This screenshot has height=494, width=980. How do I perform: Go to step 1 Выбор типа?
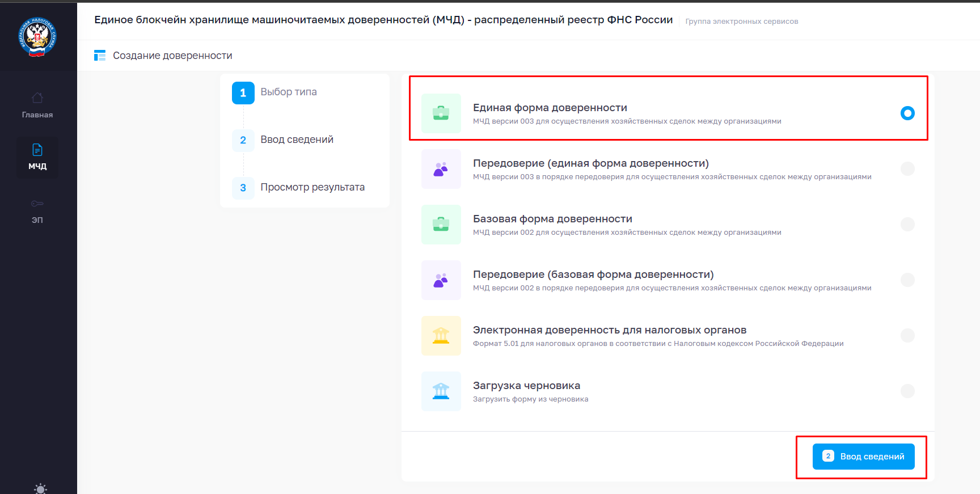[289, 92]
